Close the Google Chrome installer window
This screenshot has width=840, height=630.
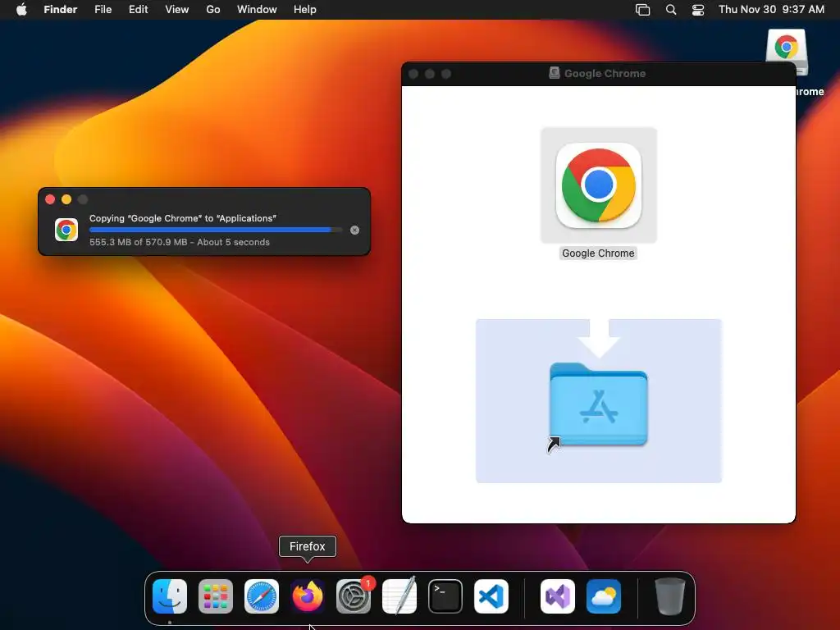tap(413, 74)
